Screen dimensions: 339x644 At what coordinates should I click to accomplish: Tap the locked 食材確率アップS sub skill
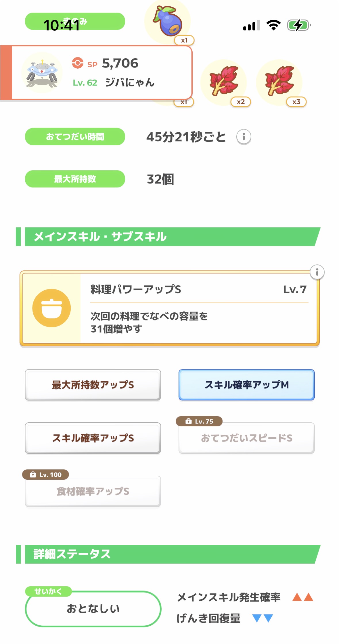pyautogui.click(x=93, y=491)
